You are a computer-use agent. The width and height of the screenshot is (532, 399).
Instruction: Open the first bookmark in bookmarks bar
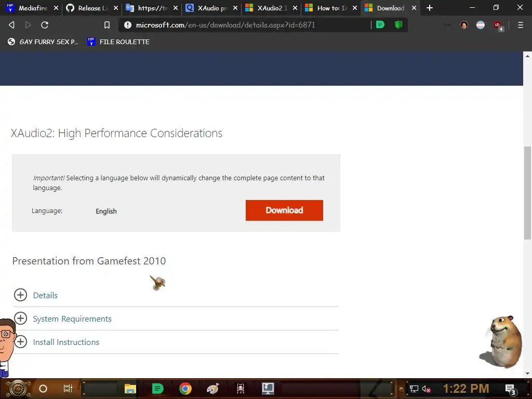pyautogui.click(x=43, y=42)
